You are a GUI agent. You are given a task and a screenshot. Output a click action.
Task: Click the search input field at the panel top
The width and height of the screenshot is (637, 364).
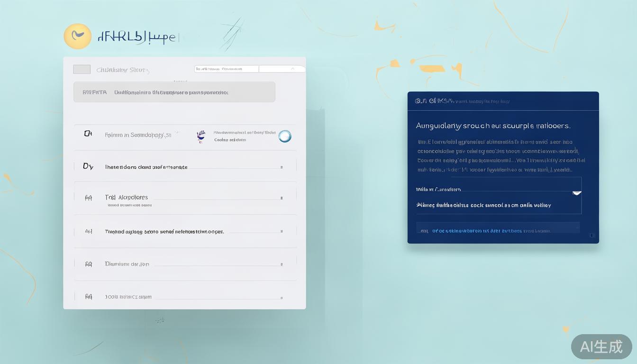[x=226, y=69]
